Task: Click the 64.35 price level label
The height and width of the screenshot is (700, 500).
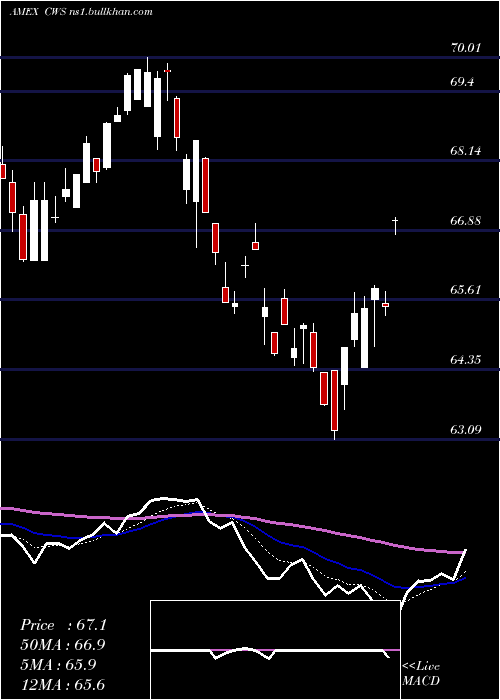Action: coord(466,359)
